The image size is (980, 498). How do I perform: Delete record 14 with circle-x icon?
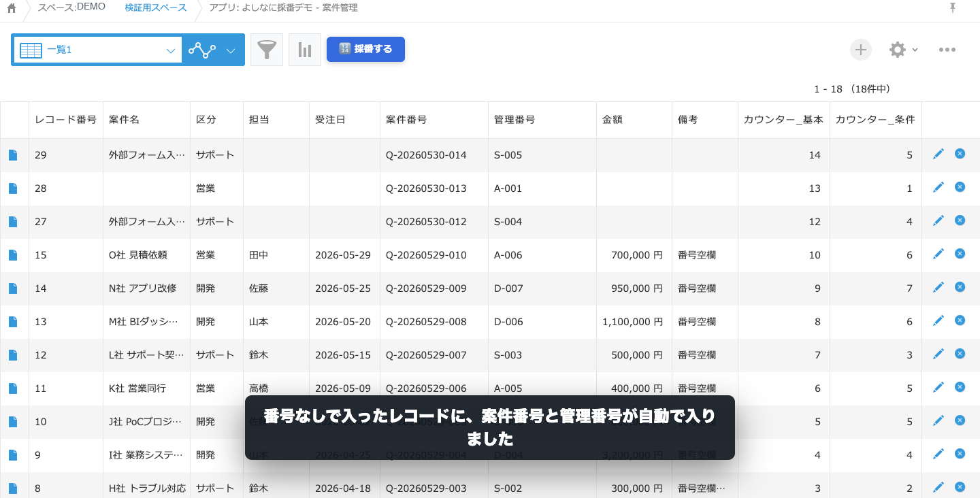click(960, 287)
